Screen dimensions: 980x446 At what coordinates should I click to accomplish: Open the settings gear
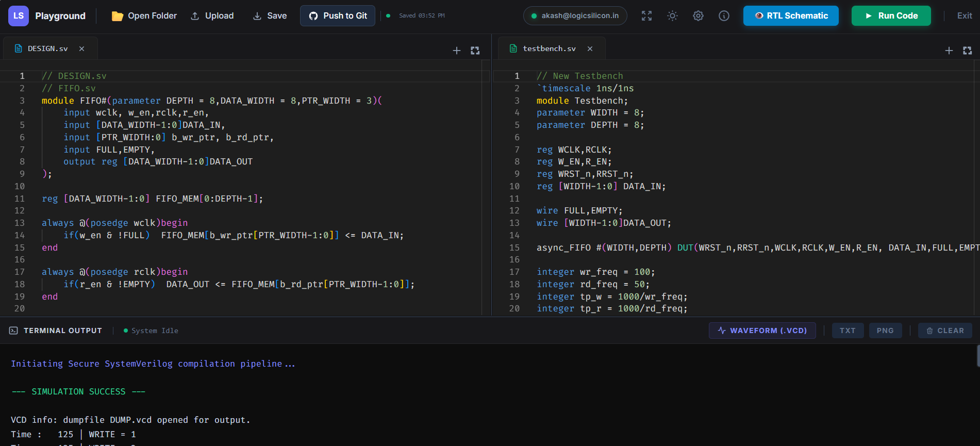pos(698,16)
